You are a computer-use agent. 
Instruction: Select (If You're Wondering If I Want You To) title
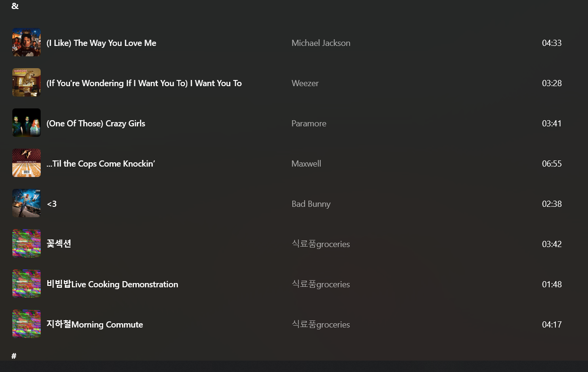coord(144,83)
